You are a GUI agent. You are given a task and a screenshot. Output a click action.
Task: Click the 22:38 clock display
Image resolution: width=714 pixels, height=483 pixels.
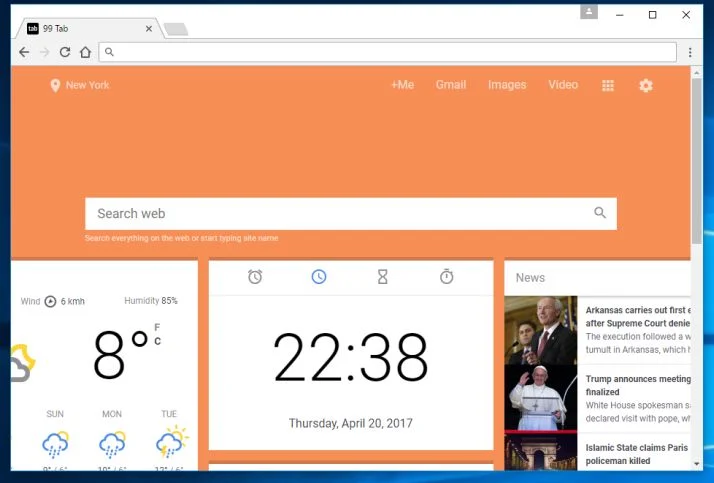351,357
